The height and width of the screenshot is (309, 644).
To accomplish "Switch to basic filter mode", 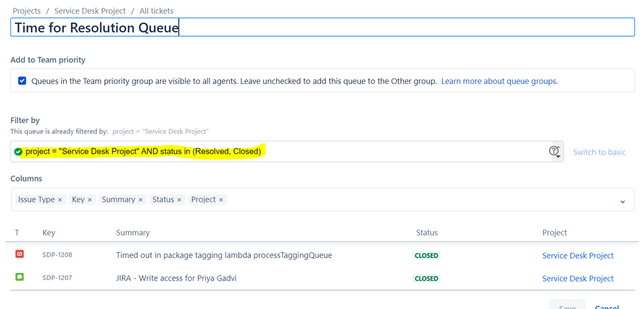I will pos(599,152).
